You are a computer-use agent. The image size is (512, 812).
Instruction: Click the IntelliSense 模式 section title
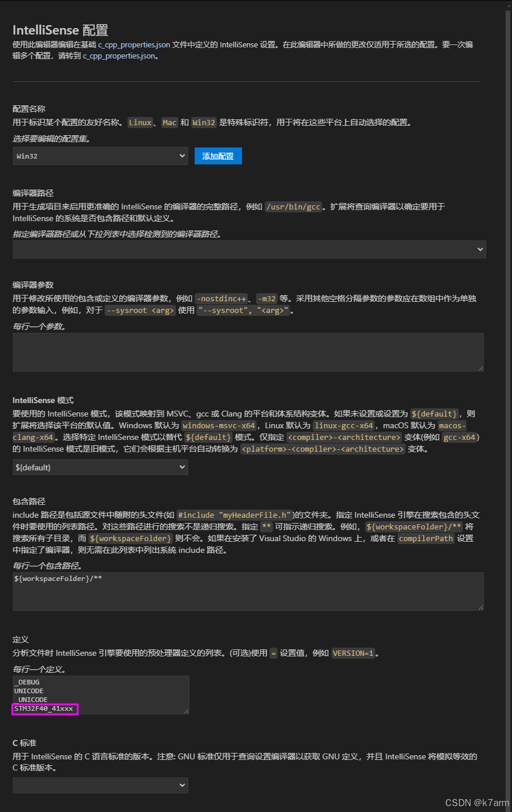(x=43, y=401)
